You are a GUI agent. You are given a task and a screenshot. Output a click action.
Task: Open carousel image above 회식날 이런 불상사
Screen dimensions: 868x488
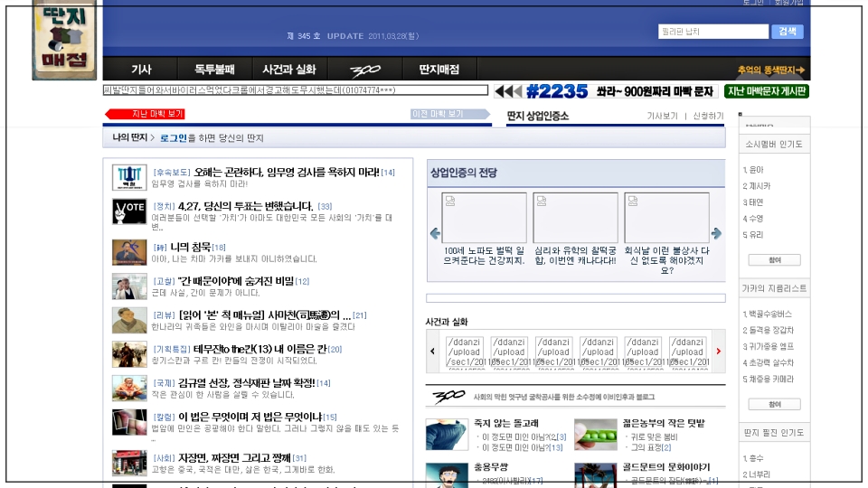[666, 218]
